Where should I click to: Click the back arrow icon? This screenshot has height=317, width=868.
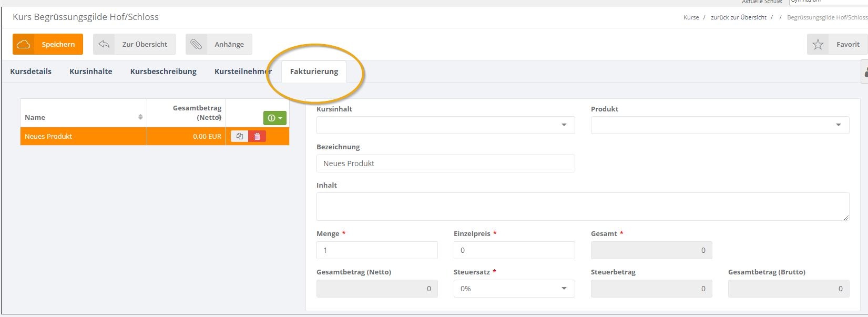click(104, 44)
